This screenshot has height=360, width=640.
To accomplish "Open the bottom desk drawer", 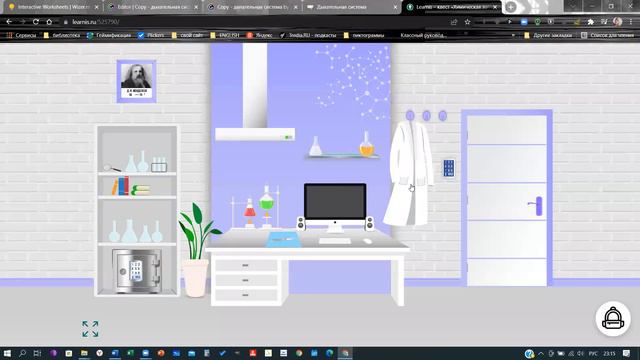I will pyautogui.click(x=245, y=295).
